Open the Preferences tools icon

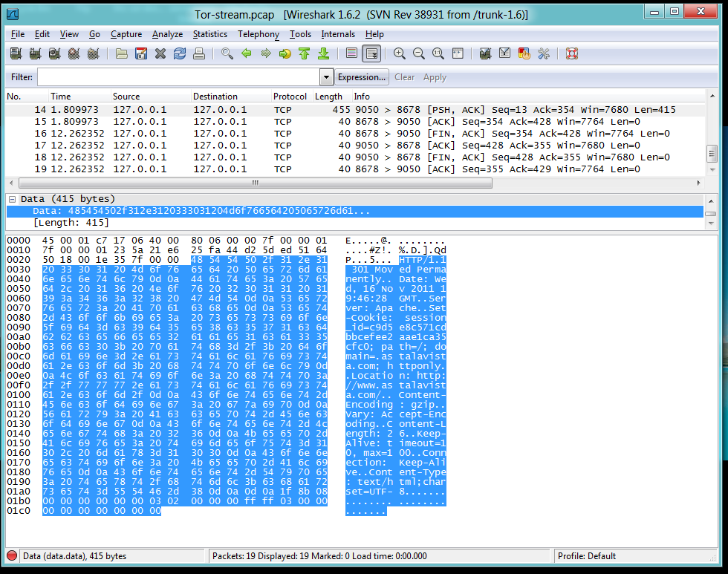(544, 53)
